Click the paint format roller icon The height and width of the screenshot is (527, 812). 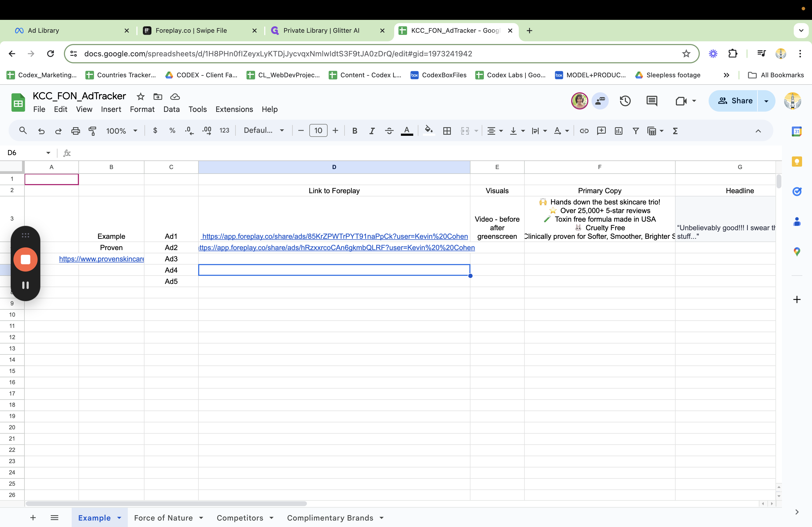pos(92,131)
